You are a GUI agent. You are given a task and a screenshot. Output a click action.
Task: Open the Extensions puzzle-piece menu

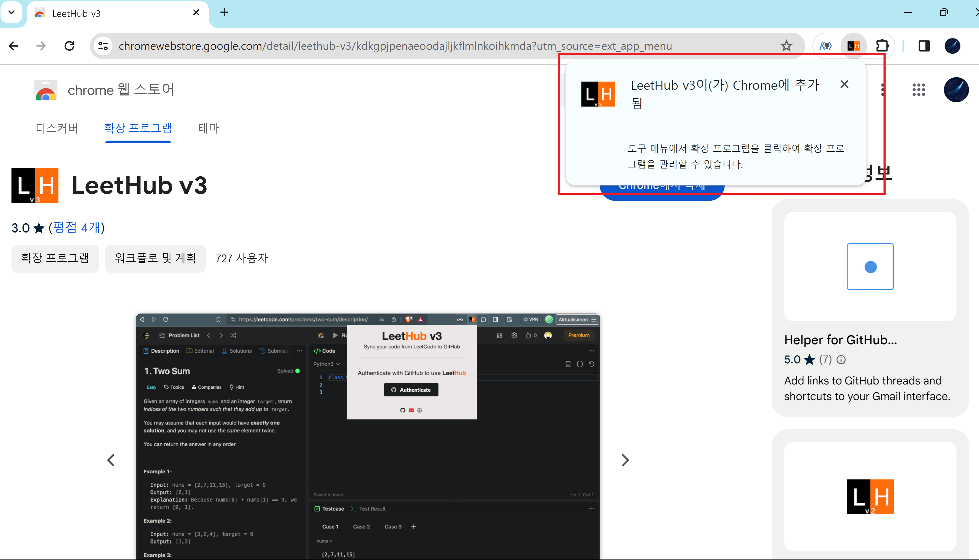[x=882, y=46]
